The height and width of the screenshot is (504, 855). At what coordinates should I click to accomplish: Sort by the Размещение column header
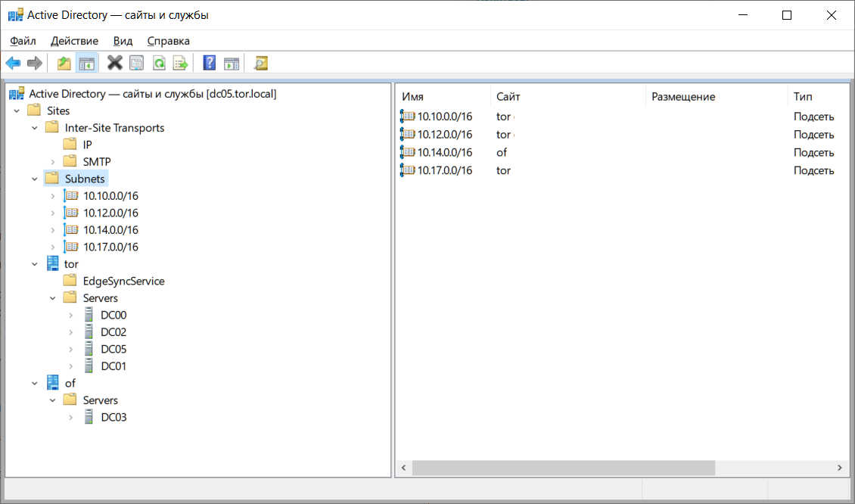[717, 97]
